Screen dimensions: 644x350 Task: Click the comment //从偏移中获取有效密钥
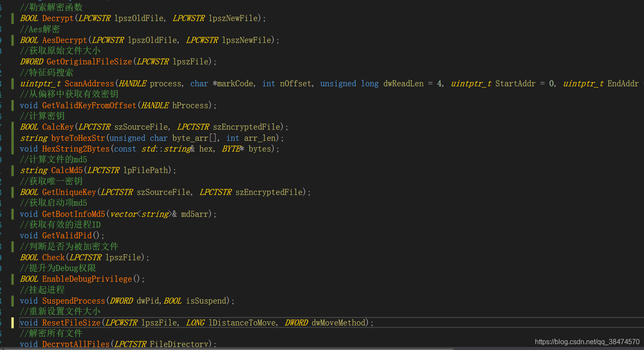click(69, 94)
